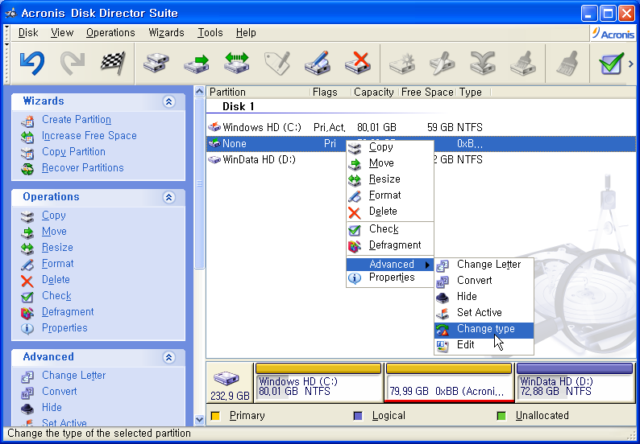640x444 pixels.
Task: Click the sidebar scrollbar down arrow
Action: (x=199, y=419)
